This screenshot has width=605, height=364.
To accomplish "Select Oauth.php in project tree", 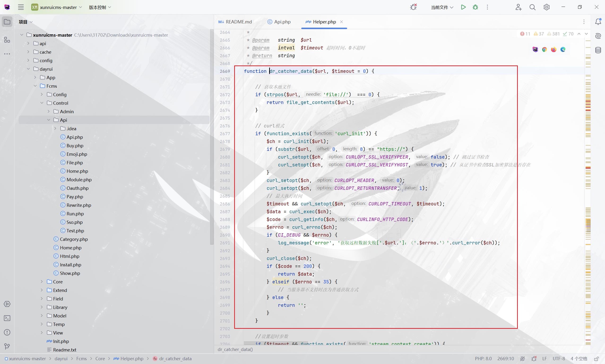I will point(78,188).
